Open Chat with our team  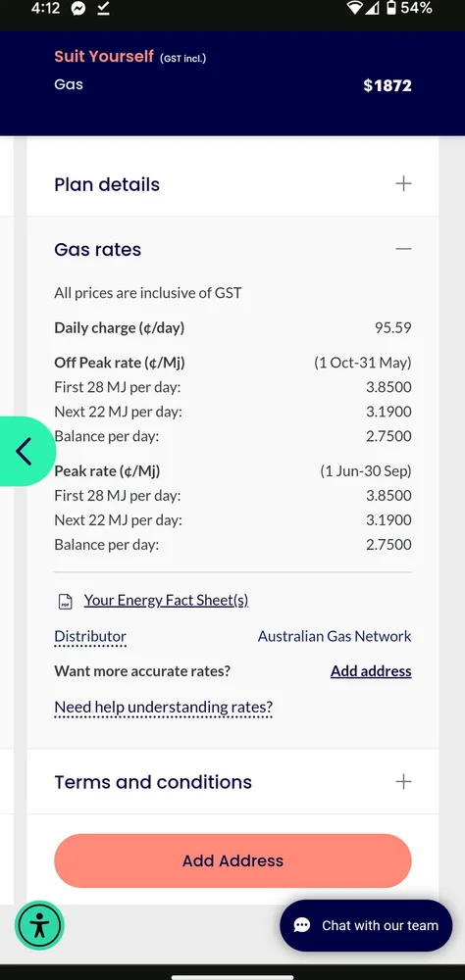tap(366, 926)
